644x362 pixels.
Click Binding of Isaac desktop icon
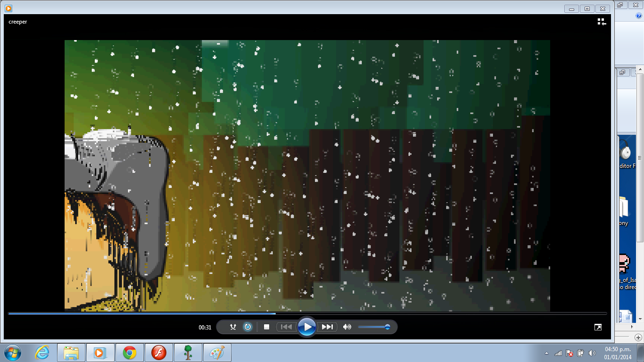coord(624,263)
